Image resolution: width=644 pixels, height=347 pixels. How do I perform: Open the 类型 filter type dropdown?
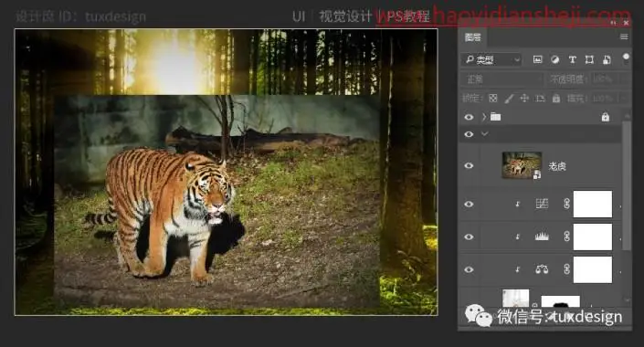491,60
